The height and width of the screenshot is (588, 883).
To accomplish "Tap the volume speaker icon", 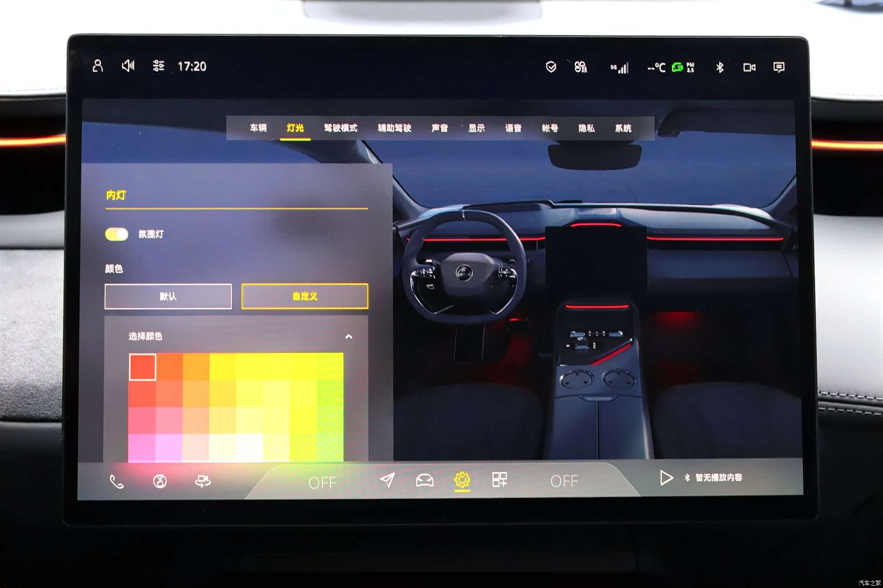I will [x=128, y=66].
